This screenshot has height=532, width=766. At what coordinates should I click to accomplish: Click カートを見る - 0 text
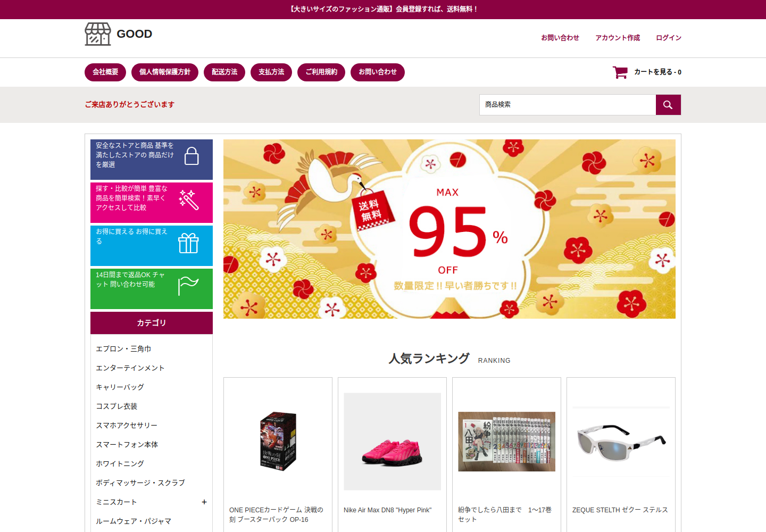coord(657,72)
